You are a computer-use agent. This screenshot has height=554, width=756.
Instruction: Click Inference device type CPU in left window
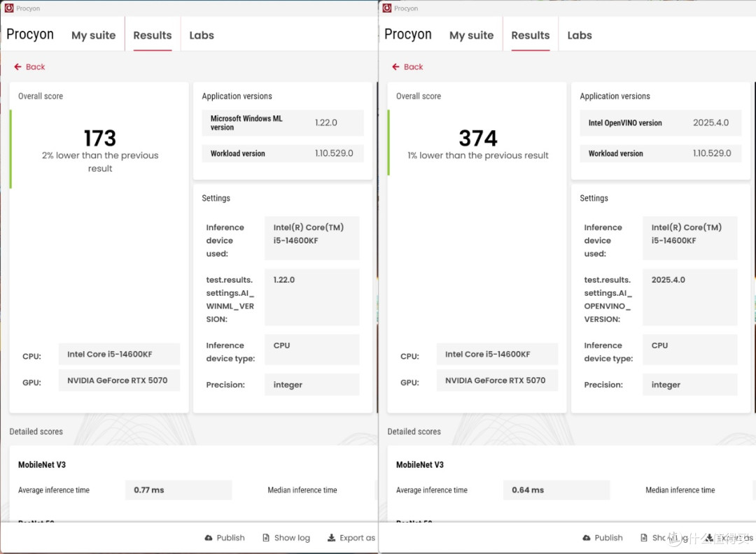tap(312, 349)
